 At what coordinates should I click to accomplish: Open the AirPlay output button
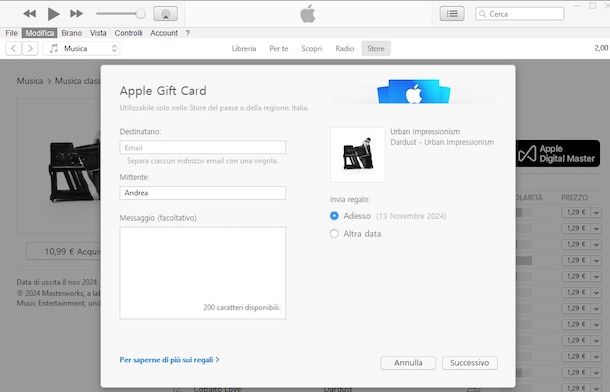[166, 14]
